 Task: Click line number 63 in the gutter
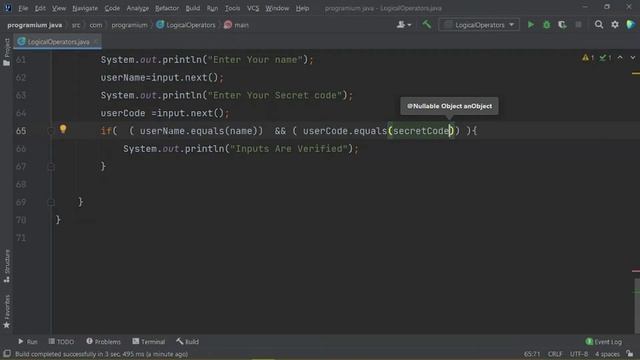pyautogui.click(x=21, y=96)
